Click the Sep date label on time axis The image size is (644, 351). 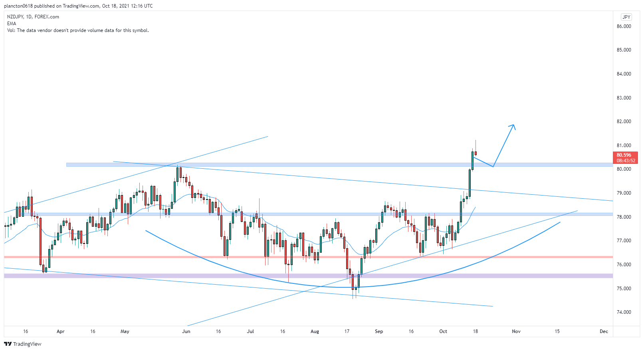(379, 331)
